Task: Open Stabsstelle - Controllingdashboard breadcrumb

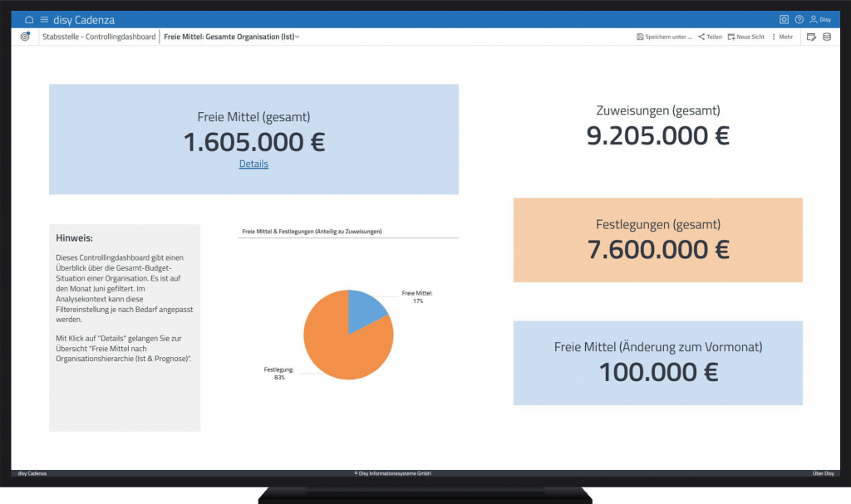Action: [x=98, y=37]
